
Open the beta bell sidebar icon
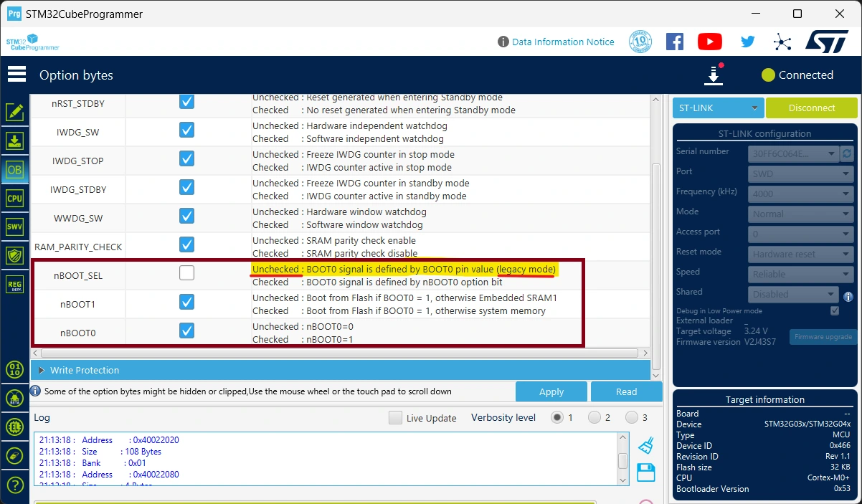pyautogui.click(x=15, y=399)
